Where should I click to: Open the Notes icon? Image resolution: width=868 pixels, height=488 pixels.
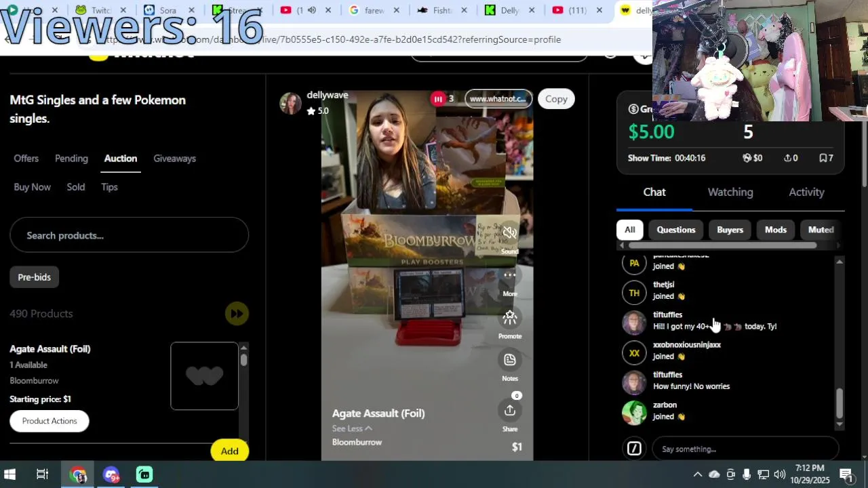[510, 360]
